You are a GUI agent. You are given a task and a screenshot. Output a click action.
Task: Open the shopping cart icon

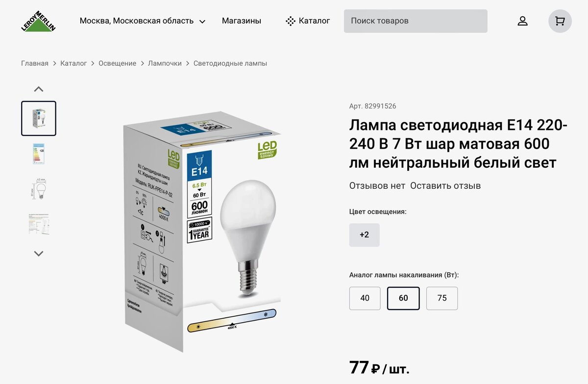coord(560,21)
